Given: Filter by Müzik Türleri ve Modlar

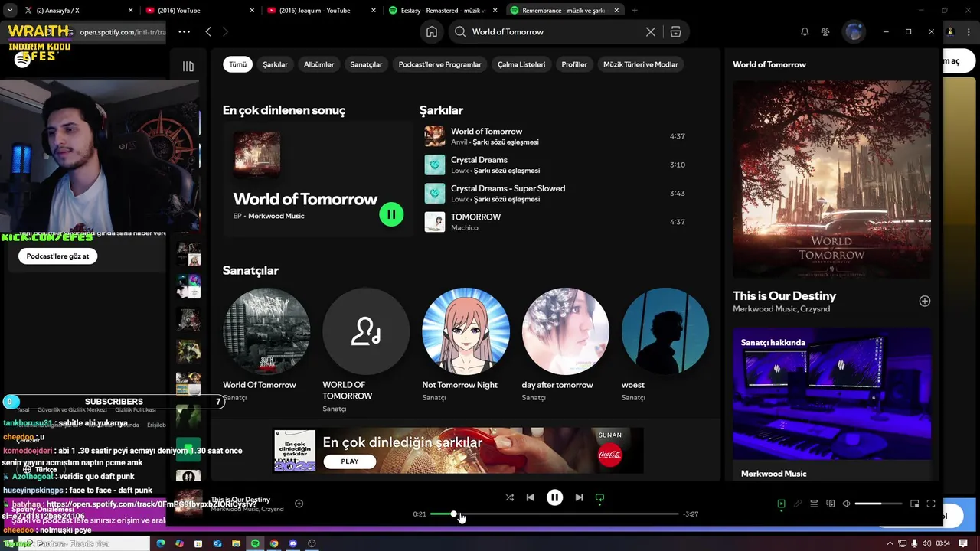Looking at the screenshot, I should click(641, 64).
